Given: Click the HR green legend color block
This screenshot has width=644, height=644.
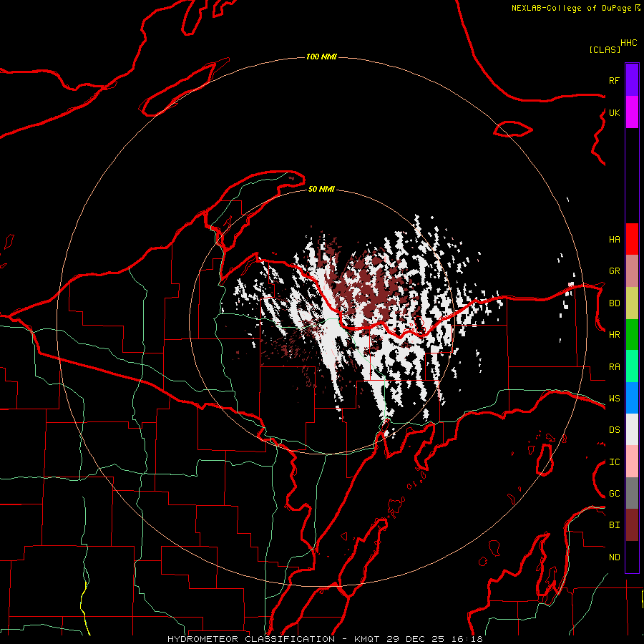Looking at the screenshot, I should 632,335.
